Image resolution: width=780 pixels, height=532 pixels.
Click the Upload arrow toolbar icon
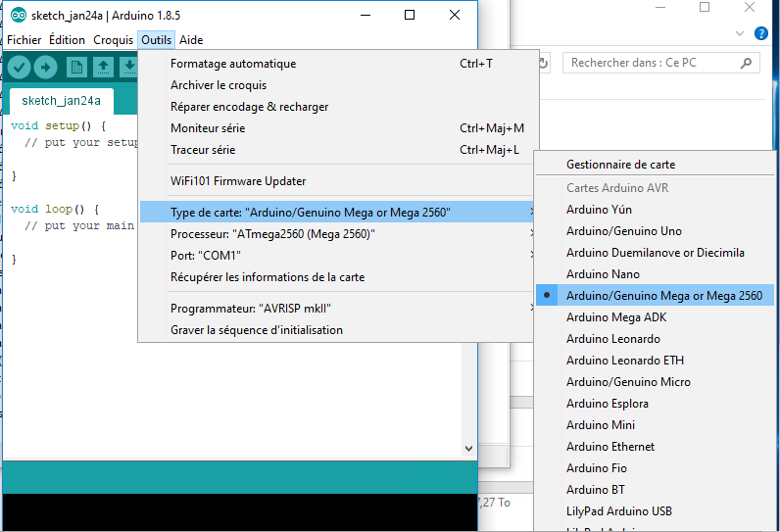coord(46,68)
